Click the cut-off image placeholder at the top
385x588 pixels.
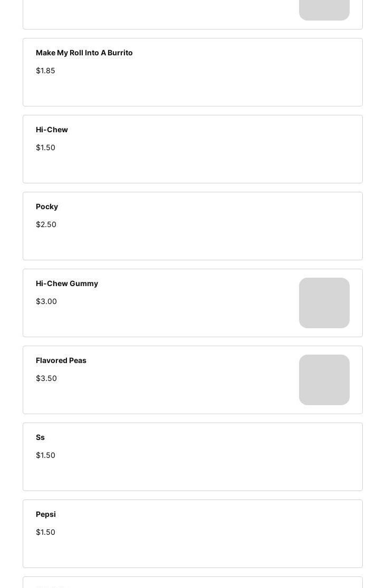pyautogui.click(x=324, y=9)
